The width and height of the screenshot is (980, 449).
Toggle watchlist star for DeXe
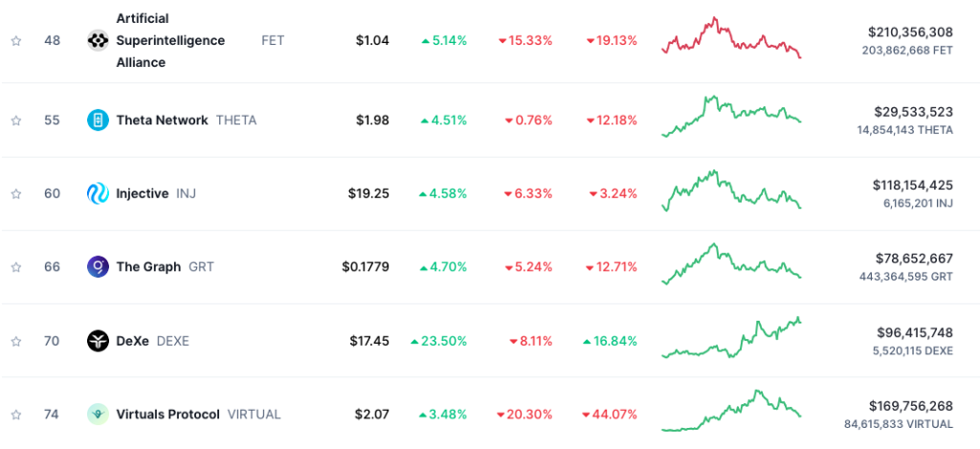pos(16,341)
